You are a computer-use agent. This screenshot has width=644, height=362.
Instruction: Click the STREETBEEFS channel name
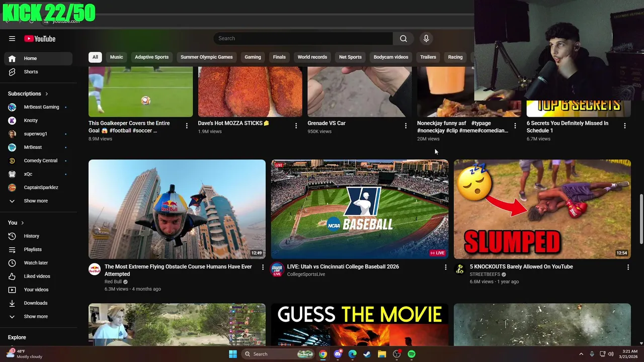tap(485, 275)
